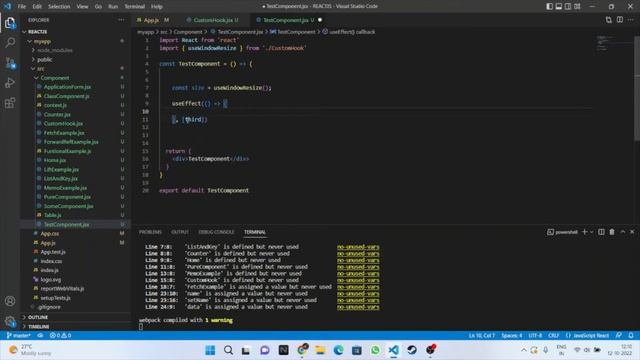Open the Source Control view
Image resolution: width=640 pixels, height=360 pixels.
[10, 62]
